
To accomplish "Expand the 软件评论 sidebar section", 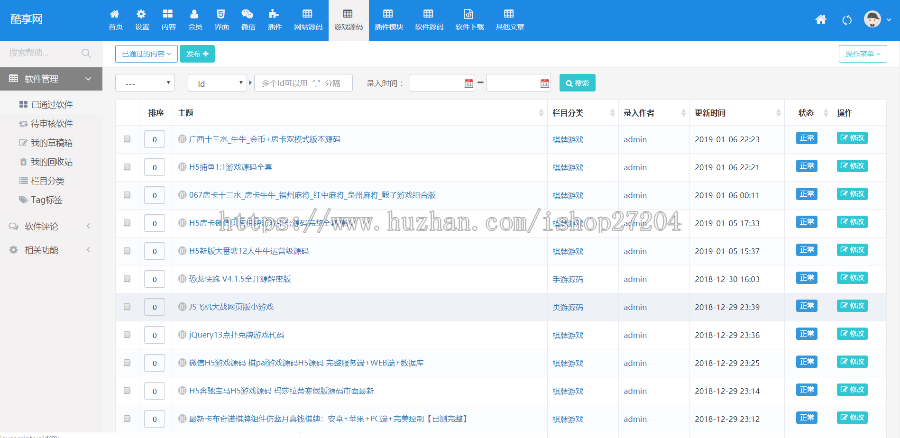I will click(x=51, y=226).
